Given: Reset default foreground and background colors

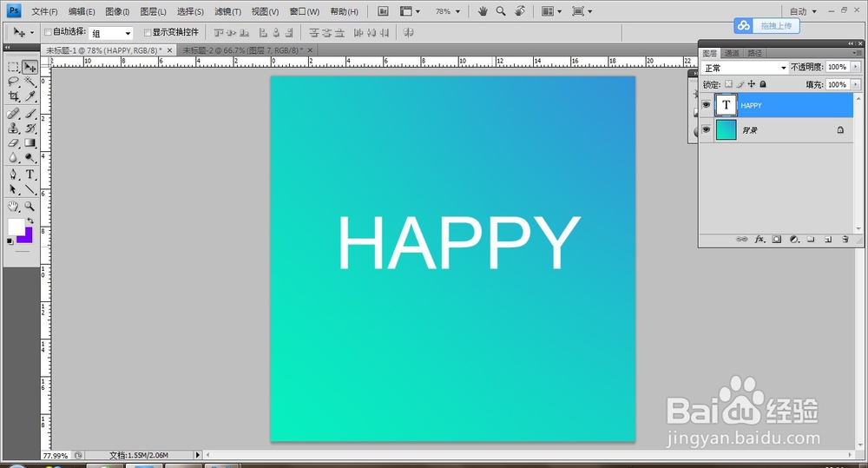Looking at the screenshot, I should pos(10,241).
